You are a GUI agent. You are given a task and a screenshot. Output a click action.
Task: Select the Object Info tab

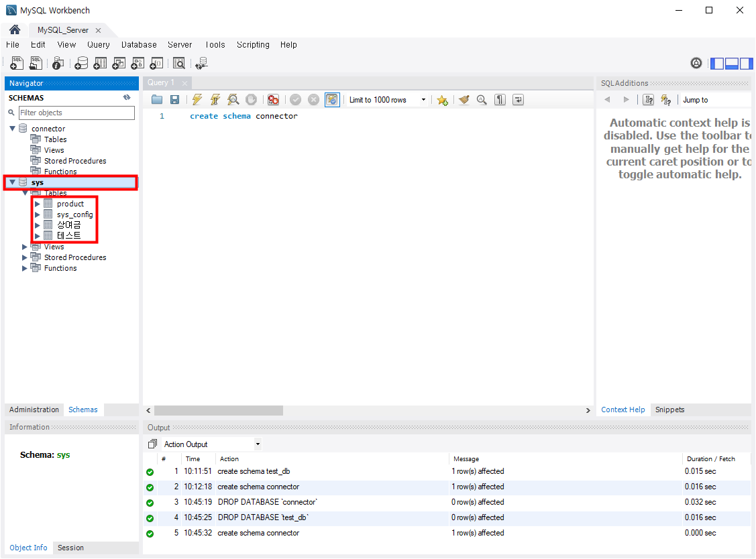(28, 548)
